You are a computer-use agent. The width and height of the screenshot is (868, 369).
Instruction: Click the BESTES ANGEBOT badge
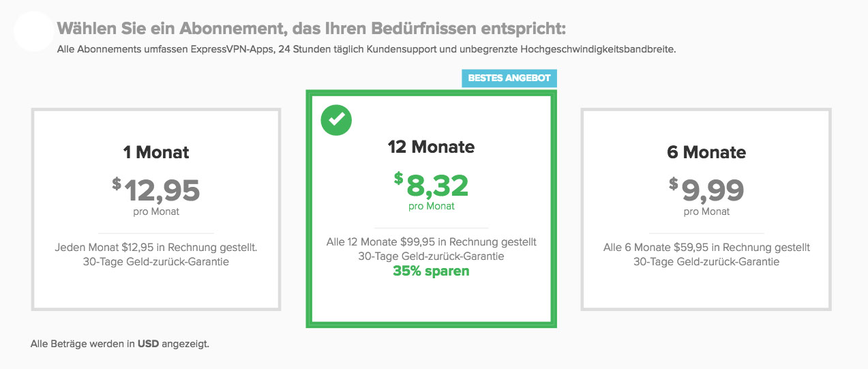coord(509,78)
